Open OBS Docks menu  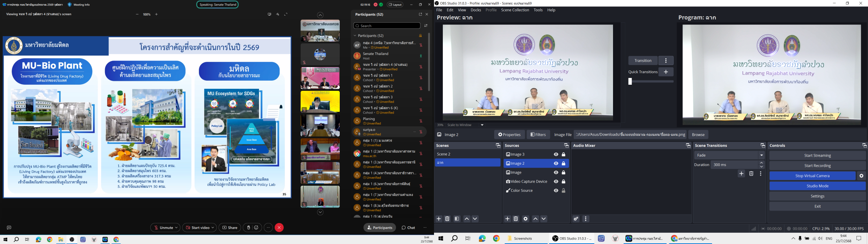(x=476, y=10)
